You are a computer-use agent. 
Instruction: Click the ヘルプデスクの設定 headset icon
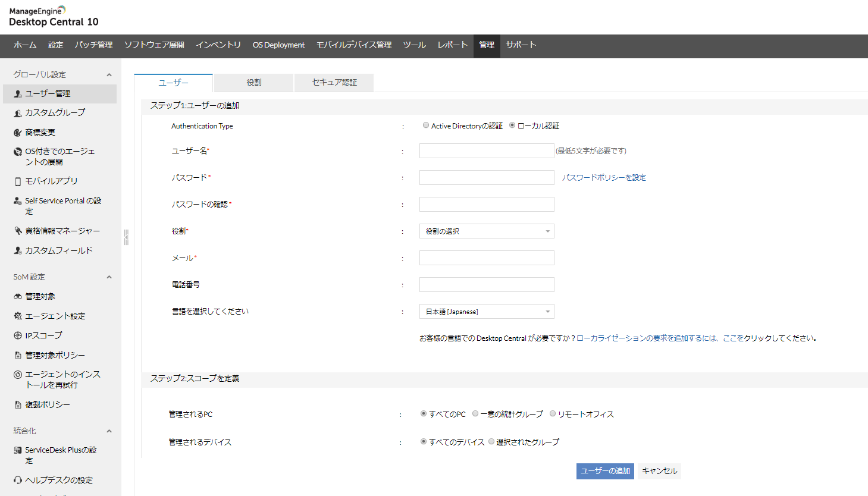18,480
